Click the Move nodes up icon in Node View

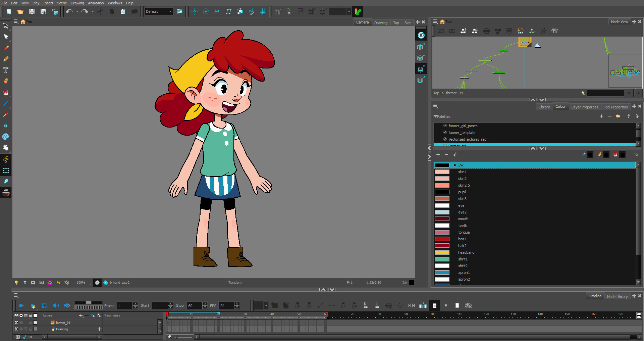point(463,31)
